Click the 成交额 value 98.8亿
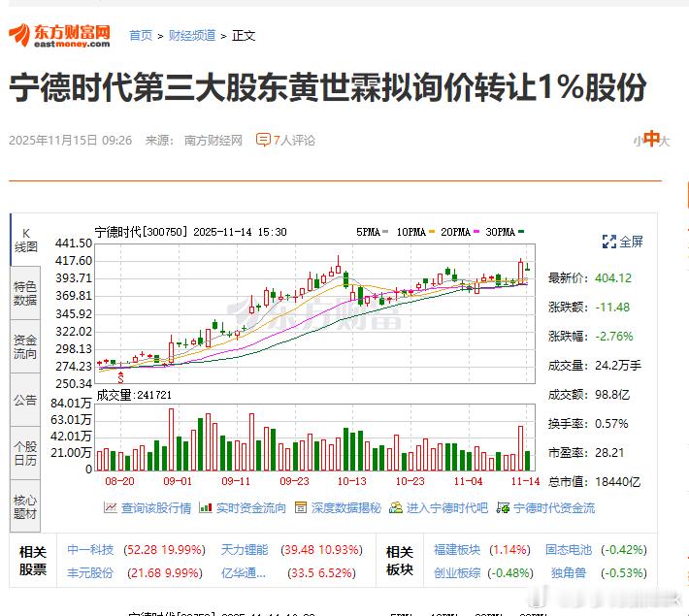This screenshot has height=616, width=689. pyautogui.click(x=612, y=395)
